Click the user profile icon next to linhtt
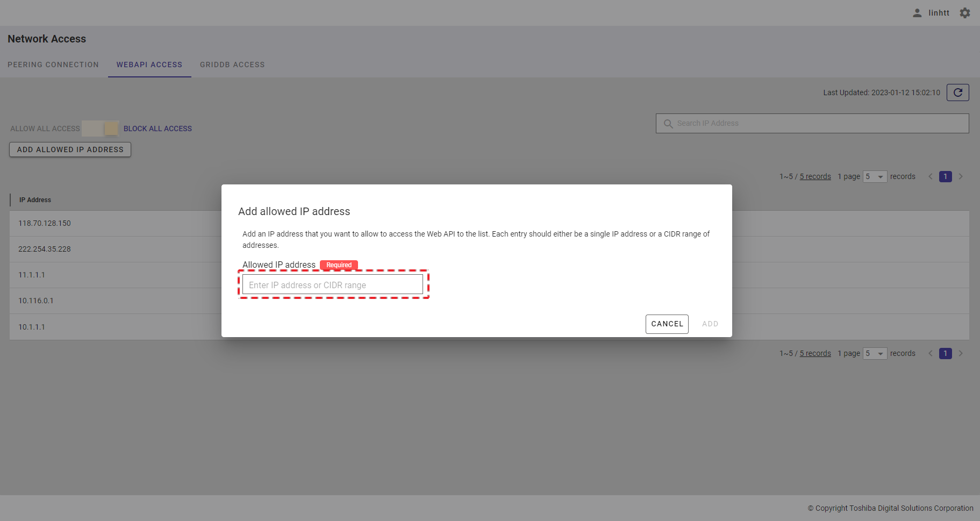980x521 pixels. coord(917,13)
